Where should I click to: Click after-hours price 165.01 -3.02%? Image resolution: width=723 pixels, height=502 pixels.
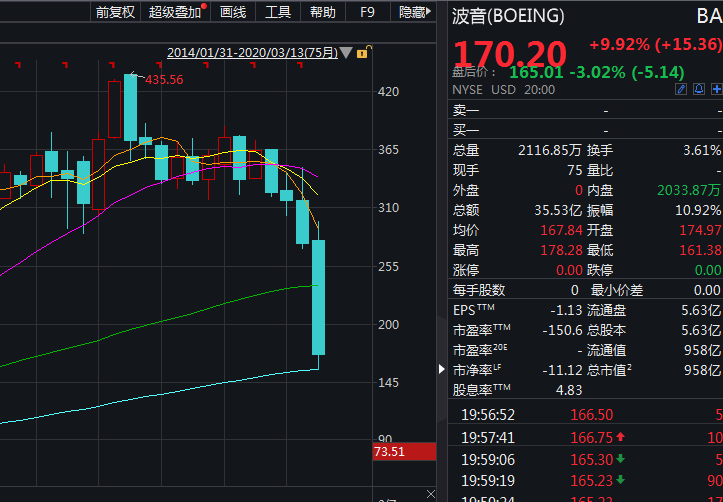point(596,72)
